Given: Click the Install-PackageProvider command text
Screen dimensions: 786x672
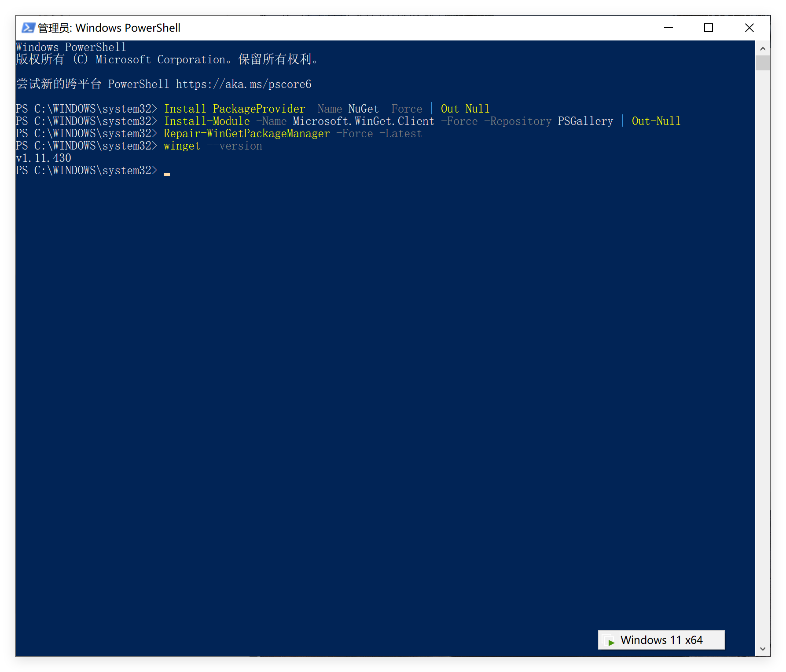Looking at the screenshot, I should pos(234,109).
